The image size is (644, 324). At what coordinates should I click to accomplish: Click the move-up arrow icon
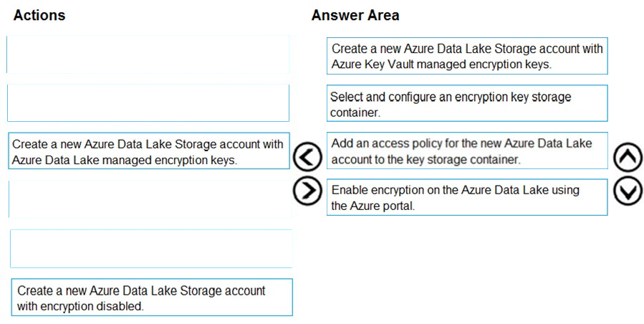pyautogui.click(x=628, y=157)
